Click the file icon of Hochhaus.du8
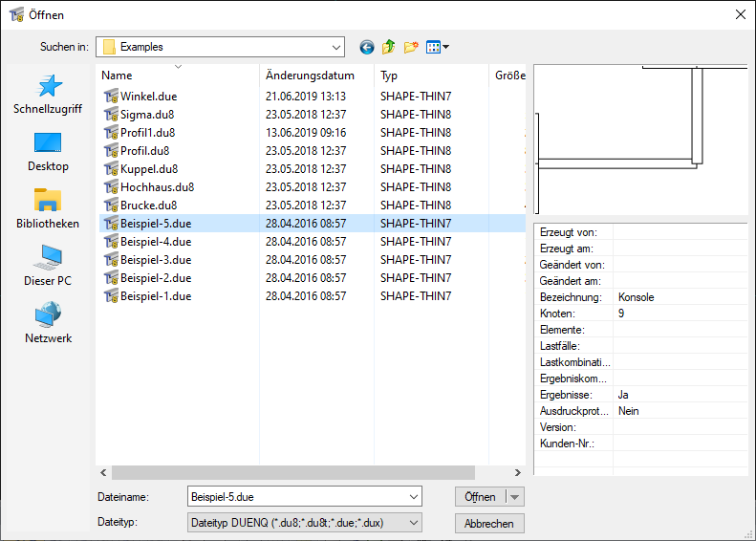Viewport: 756px width, 541px height. click(x=111, y=187)
